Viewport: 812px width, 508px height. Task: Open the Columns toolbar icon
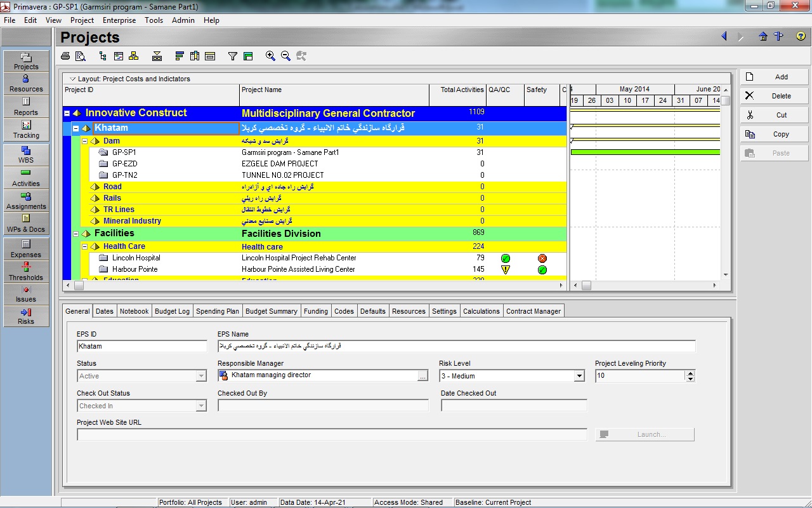tap(195, 56)
